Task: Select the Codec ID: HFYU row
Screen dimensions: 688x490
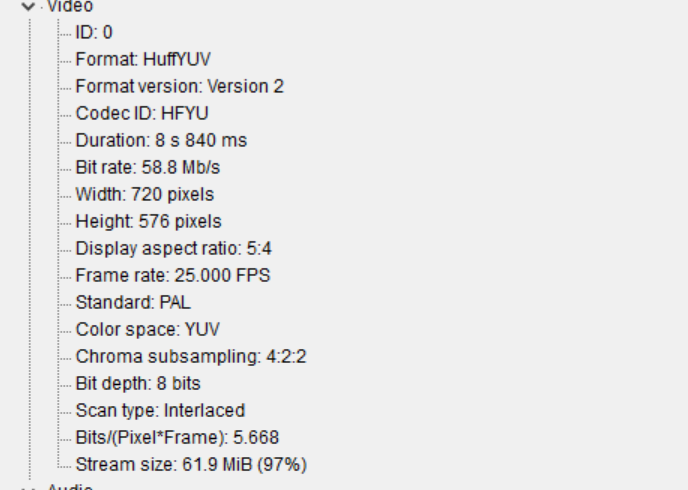Action: 142,113
